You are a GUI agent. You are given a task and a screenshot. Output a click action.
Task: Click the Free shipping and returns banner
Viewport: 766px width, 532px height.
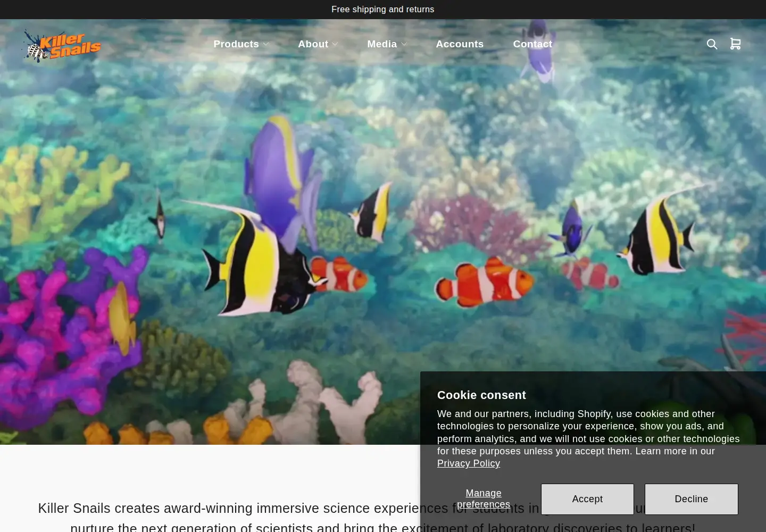coord(383,10)
